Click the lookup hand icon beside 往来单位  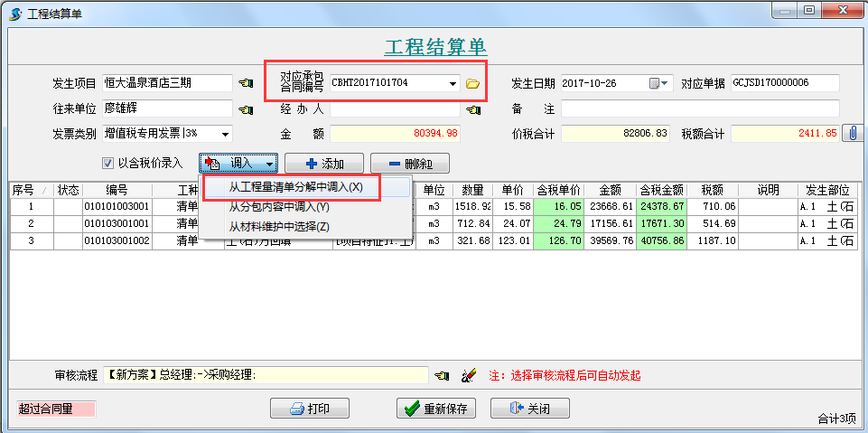tap(246, 109)
